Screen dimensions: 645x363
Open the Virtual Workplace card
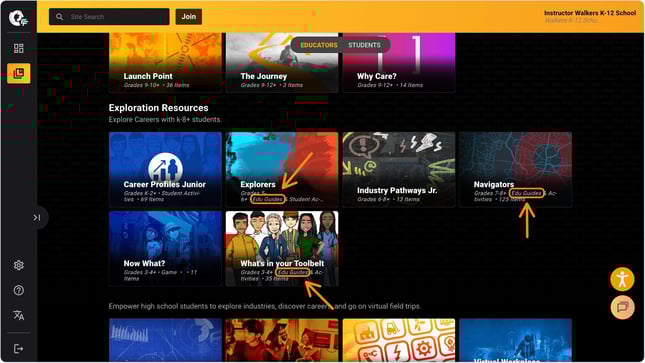click(515, 340)
